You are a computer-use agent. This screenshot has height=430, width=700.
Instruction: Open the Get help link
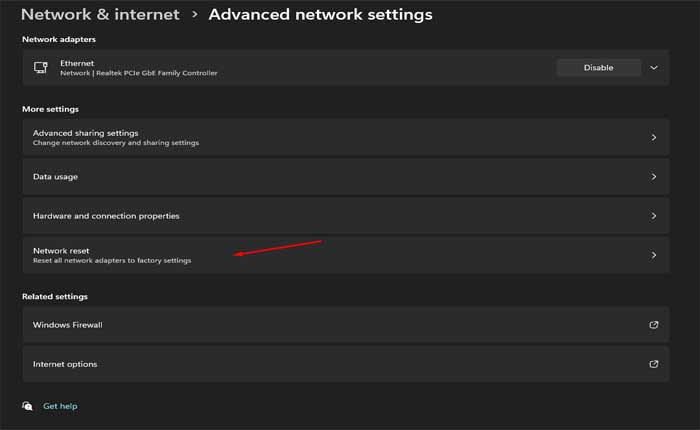tap(60, 406)
